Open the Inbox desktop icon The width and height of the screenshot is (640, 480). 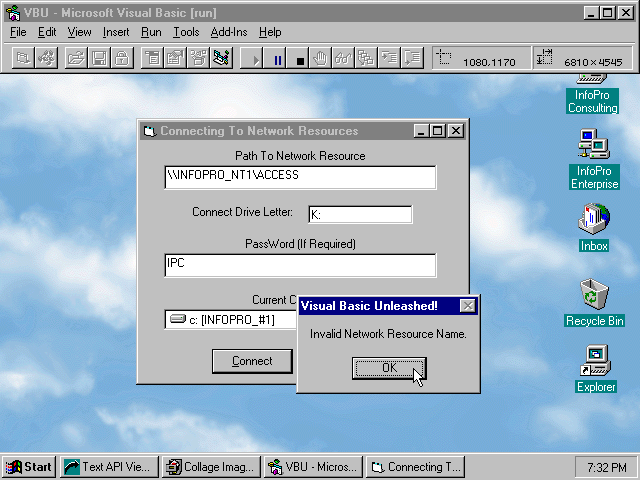point(594,223)
